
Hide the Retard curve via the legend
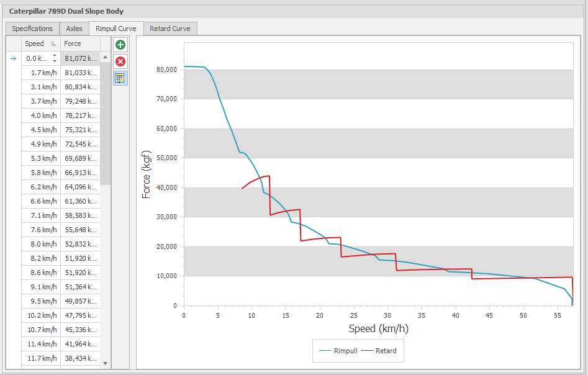point(386,351)
